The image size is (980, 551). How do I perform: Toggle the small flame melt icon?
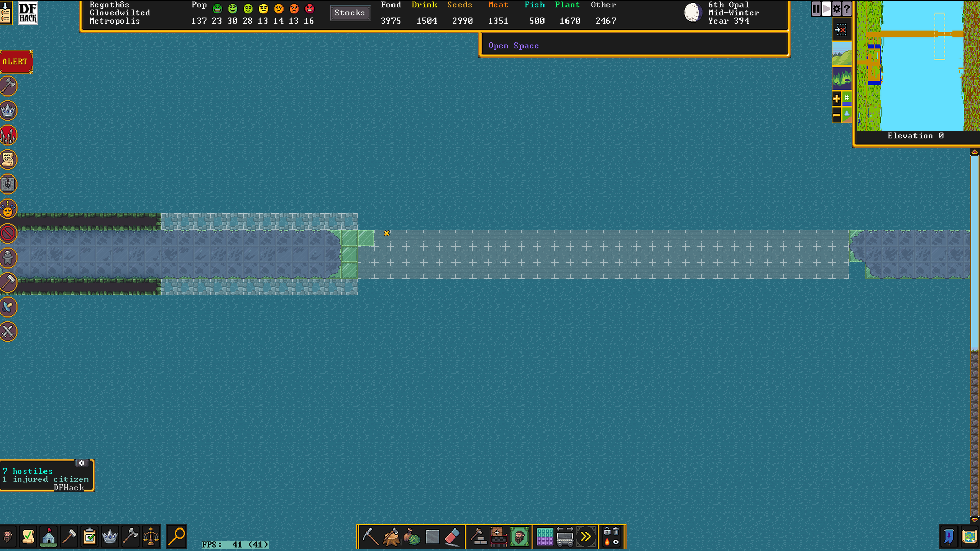coord(607,542)
